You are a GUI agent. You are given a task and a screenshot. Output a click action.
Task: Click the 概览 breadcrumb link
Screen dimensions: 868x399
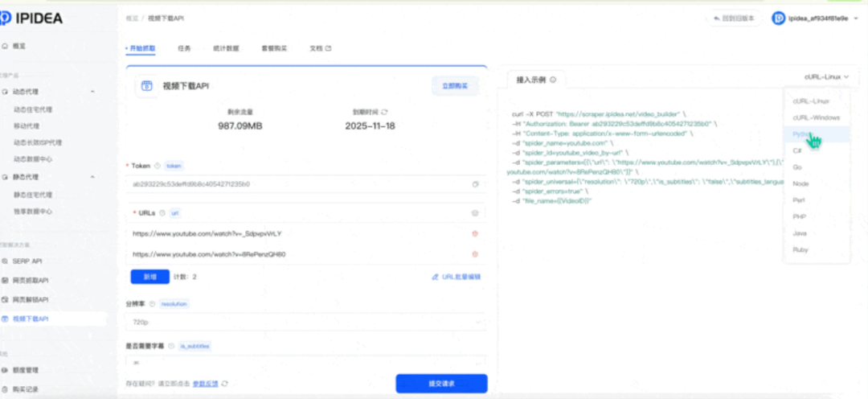point(132,19)
